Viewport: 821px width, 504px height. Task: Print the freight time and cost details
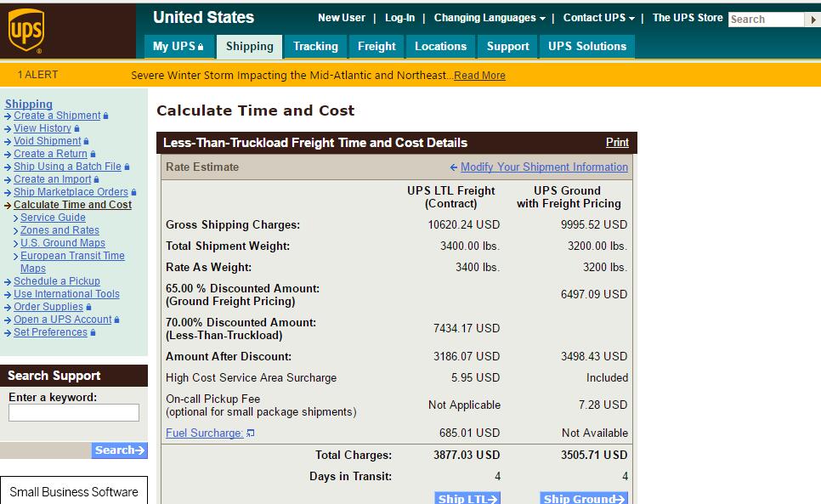617,142
